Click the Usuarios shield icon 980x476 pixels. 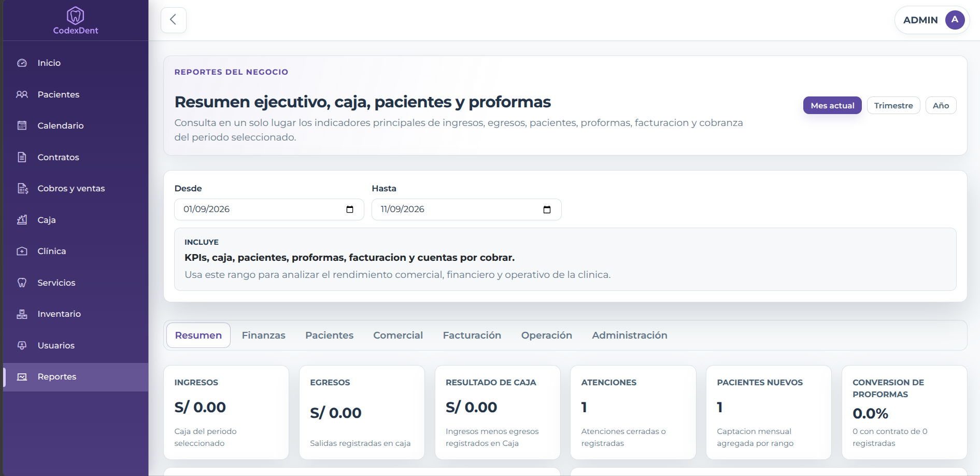[x=22, y=345]
